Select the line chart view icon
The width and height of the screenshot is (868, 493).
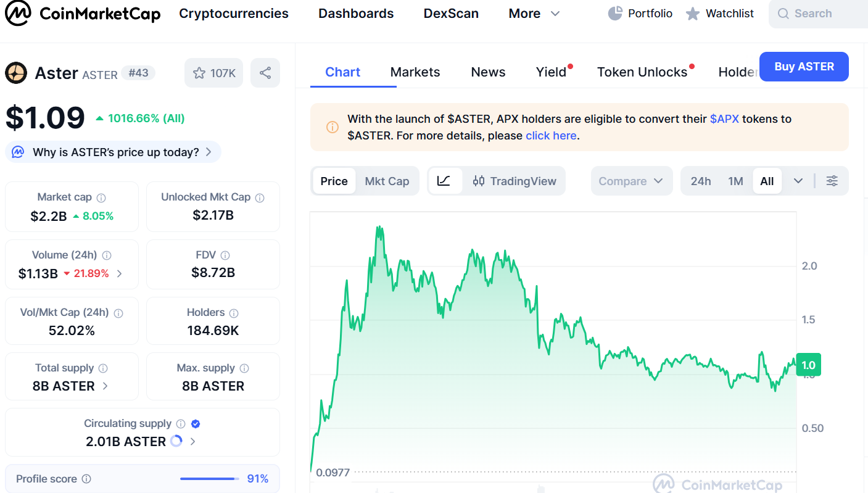[445, 181]
